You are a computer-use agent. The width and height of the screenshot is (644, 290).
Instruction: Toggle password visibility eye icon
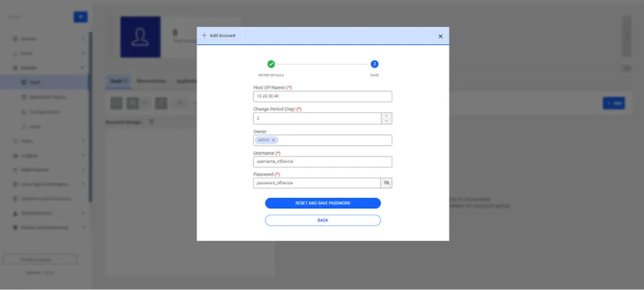pyautogui.click(x=386, y=183)
